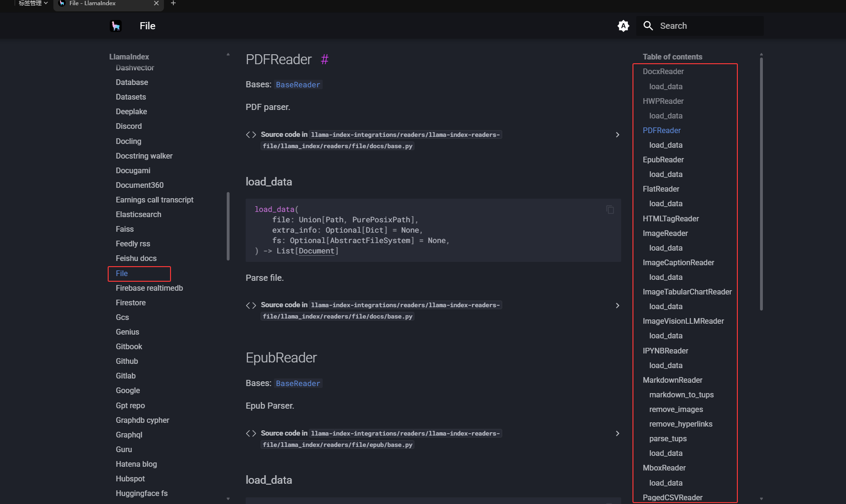
Task: Open Guru in the sidebar
Action: (124, 449)
